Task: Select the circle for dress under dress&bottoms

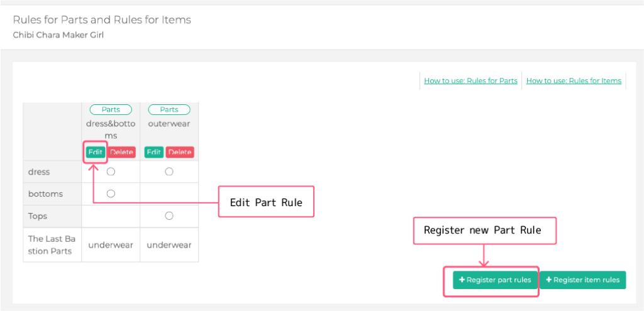Action: (x=111, y=172)
